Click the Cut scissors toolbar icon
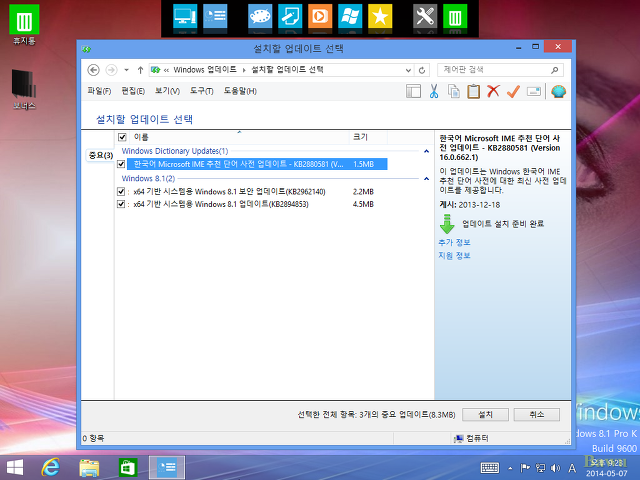The width and height of the screenshot is (640, 480). [x=433, y=91]
